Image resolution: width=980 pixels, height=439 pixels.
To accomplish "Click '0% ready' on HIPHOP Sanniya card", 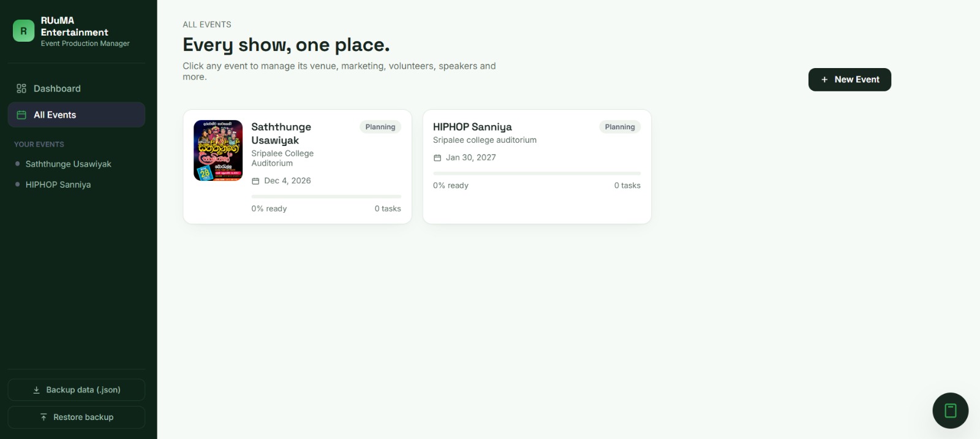I will click(x=451, y=185).
